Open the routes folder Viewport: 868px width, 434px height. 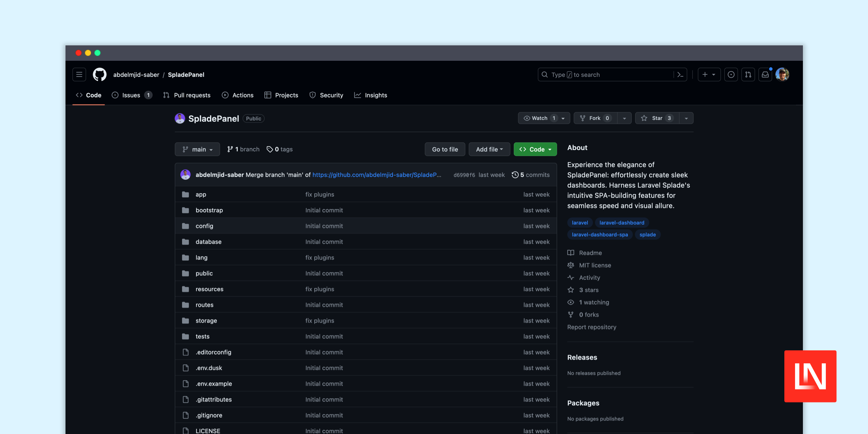pyautogui.click(x=204, y=305)
